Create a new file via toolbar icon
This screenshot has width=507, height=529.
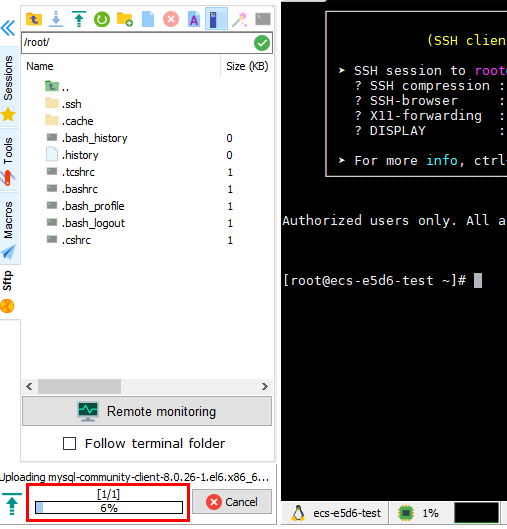pos(148,19)
